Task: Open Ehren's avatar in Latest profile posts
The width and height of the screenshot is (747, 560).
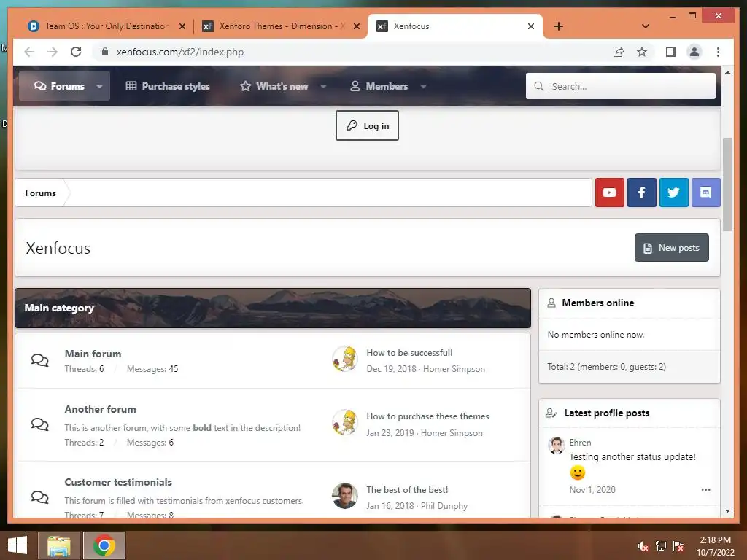Action: [x=556, y=446]
